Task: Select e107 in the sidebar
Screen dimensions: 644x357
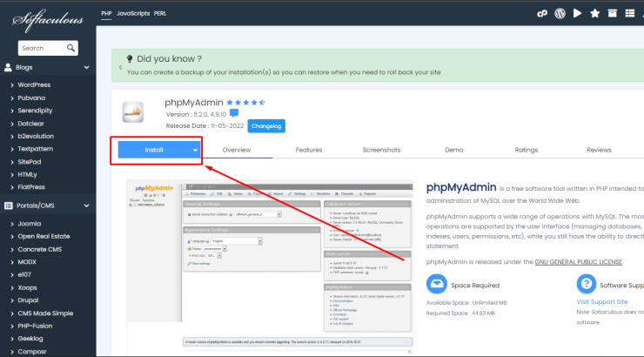Action: point(24,275)
